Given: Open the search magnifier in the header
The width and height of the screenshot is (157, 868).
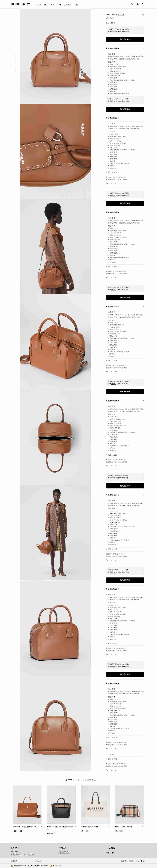Looking at the screenshot, I should point(132,4).
